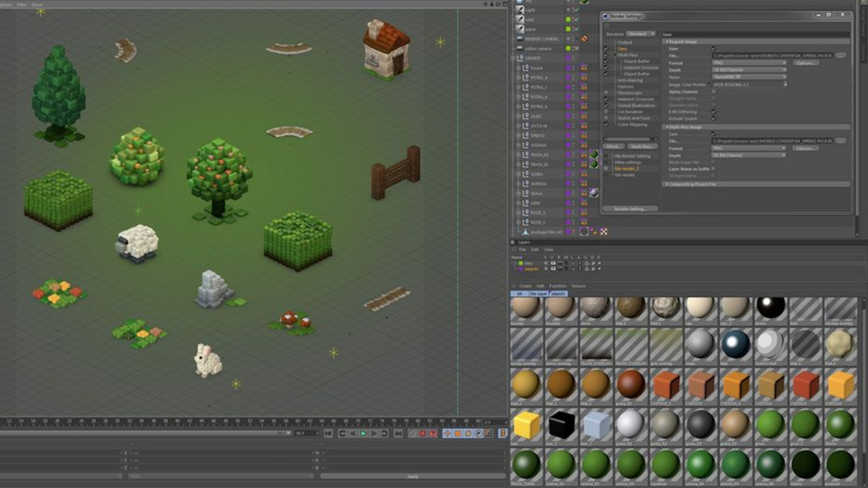Screen dimensions: 868x488
Task: Open the Create menu in the material manager
Action: (x=524, y=286)
